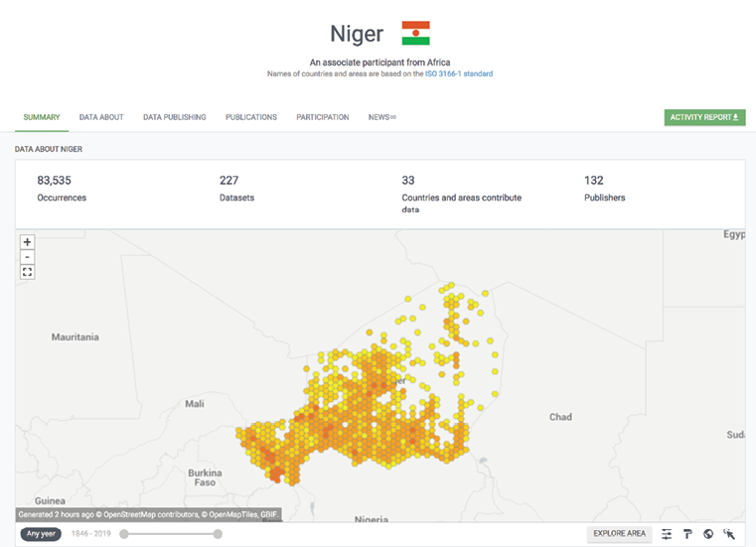756x547 pixels.
Task: Toggle fullscreen map view
Action: tap(28, 272)
